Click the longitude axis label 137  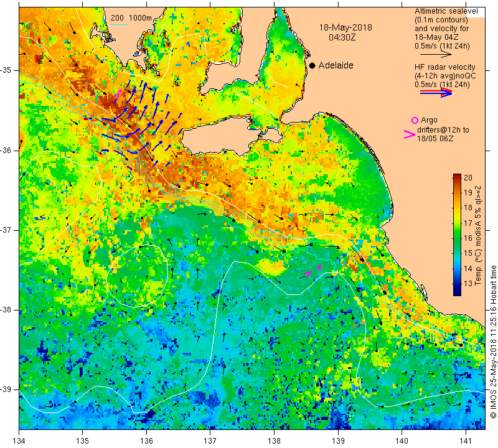[x=210, y=441]
